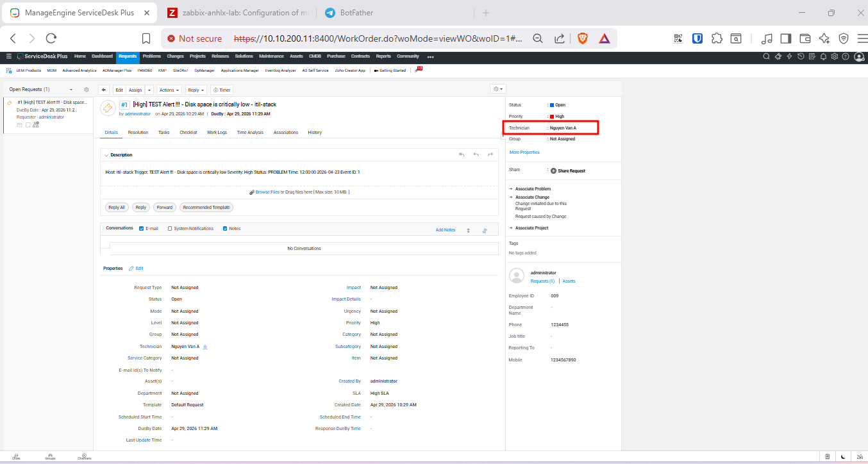The height and width of the screenshot is (464, 868).
Task: Click the Recommended Template button
Action: point(206,208)
